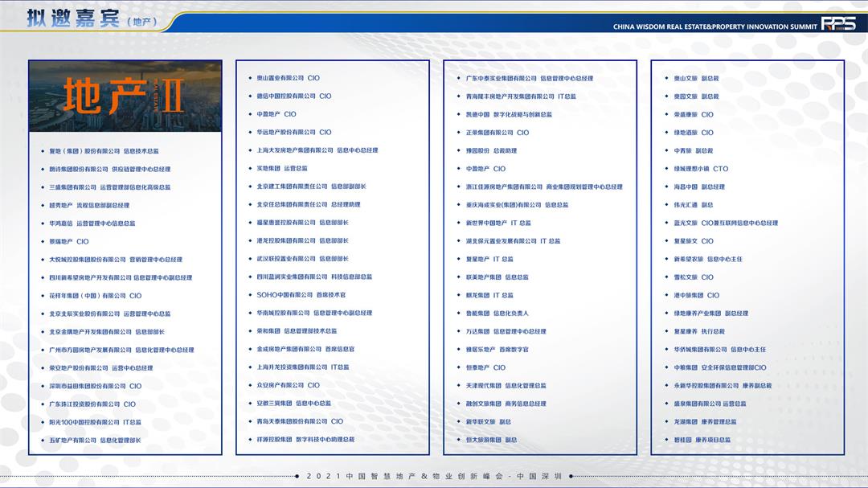This screenshot has height=488, width=868.
Task: Click the 五矿地产有限公司 信息化管理部长 entry
Action: (95, 441)
